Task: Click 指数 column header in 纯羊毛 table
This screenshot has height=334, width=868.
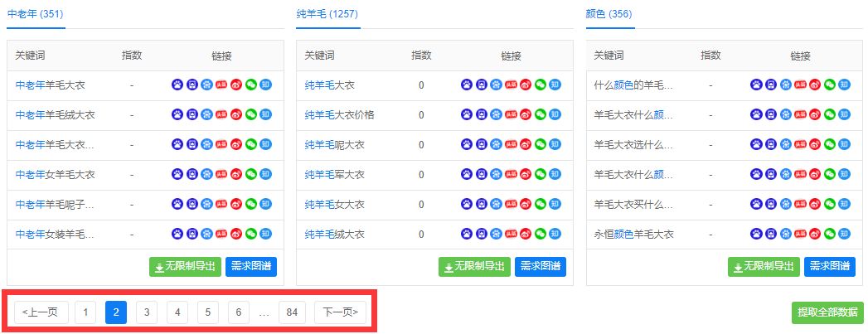Action: coord(421,56)
